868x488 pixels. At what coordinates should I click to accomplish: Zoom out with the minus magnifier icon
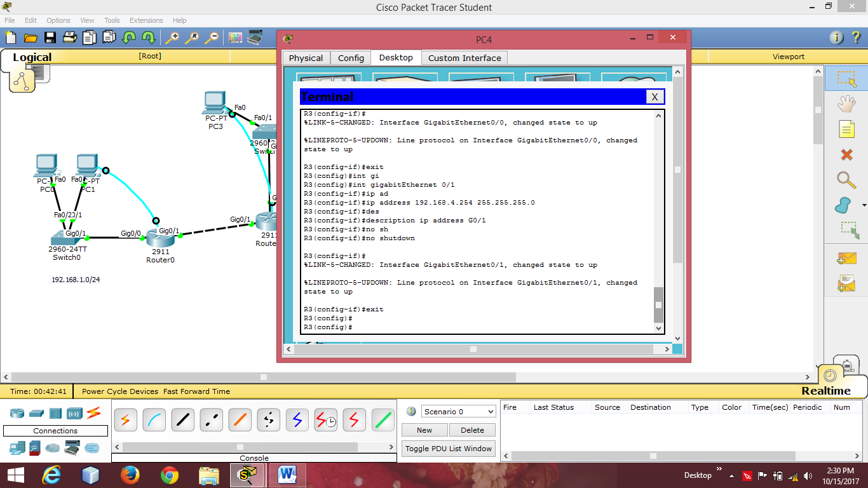(212, 37)
